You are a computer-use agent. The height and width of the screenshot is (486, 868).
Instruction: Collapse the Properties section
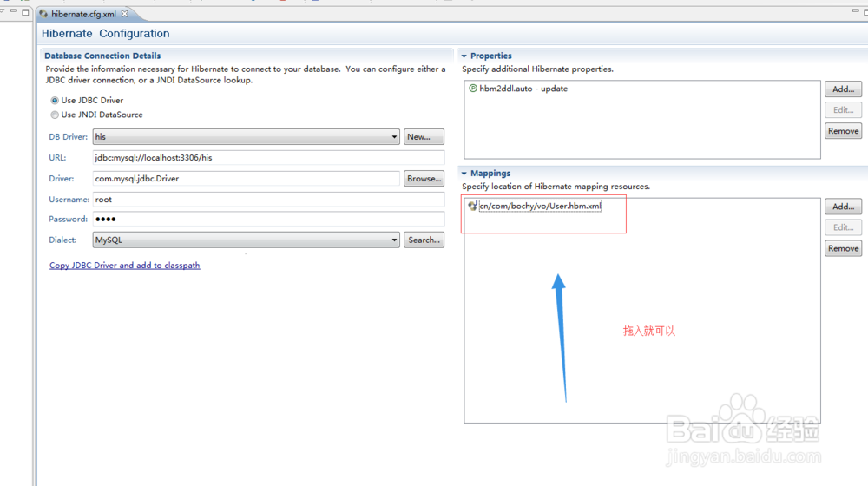[x=464, y=56]
